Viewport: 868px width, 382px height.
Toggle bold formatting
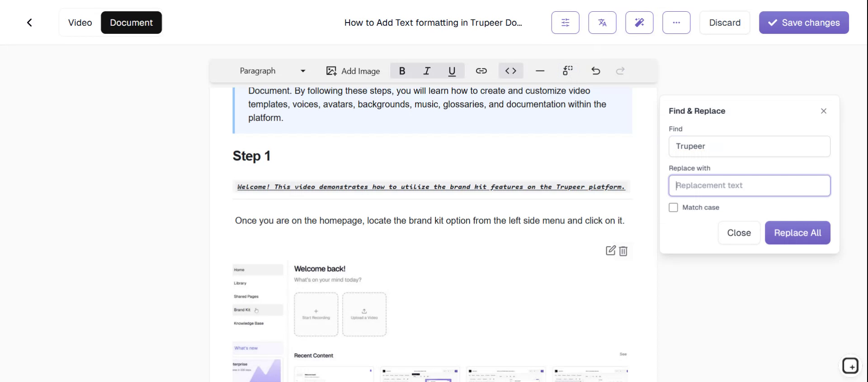(x=402, y=71)
